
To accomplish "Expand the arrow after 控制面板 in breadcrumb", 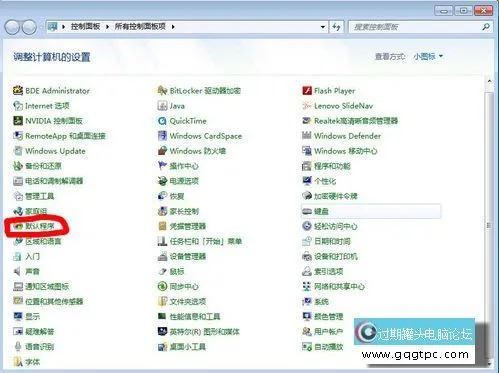I will pos(107,27).
